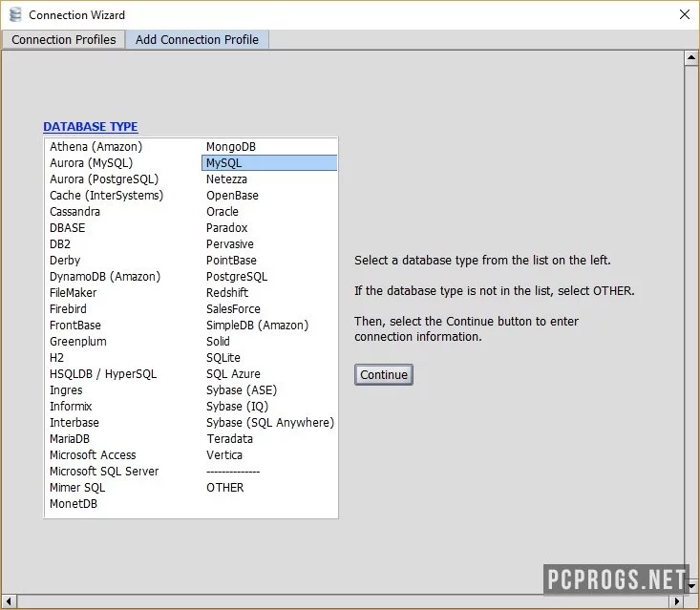Select Cassandra from the database list
Image resolution: width=700 pixels, height=610 pixels.
click(74, 212)
